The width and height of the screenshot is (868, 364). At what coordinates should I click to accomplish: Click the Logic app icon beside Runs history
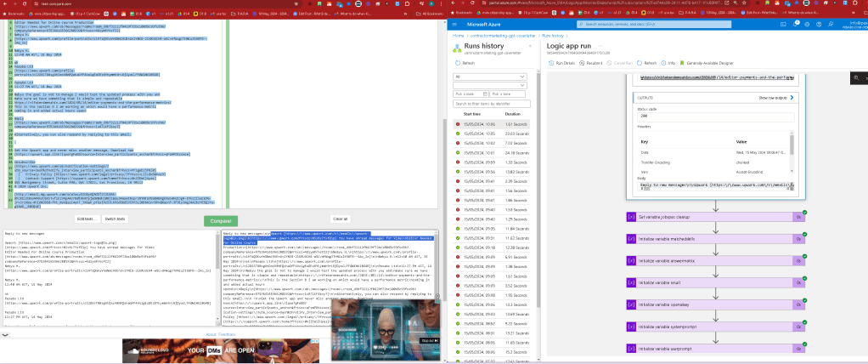pyautogui.click(x=457, y=48)
